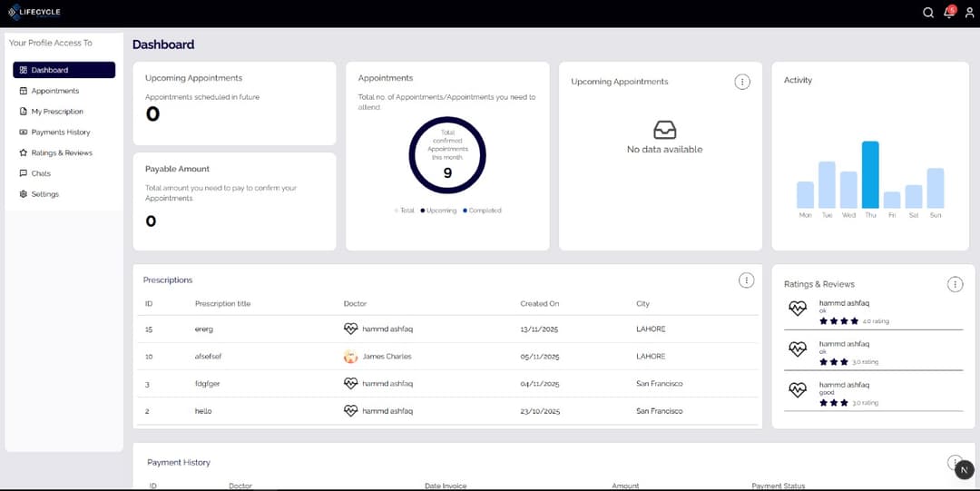Open Upcoming Appointments card options menu
Image resolution: width=980 pixels, height=491 pixels.
pyautogui.click(x=742, y=82)
